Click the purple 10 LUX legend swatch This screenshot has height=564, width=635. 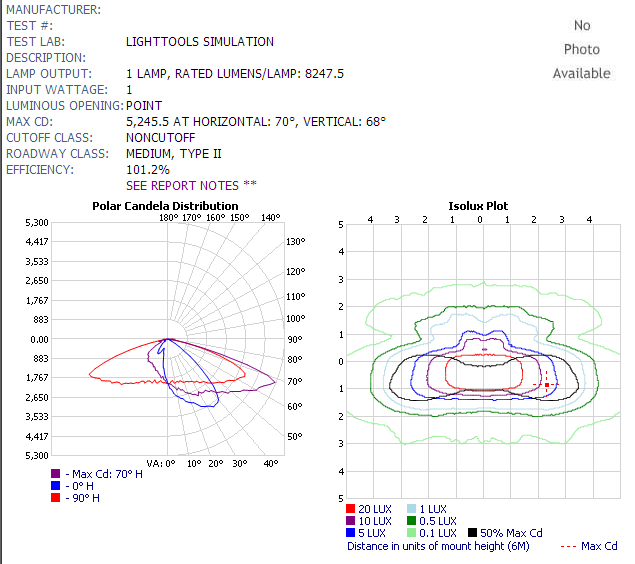(x=350, y=521)
